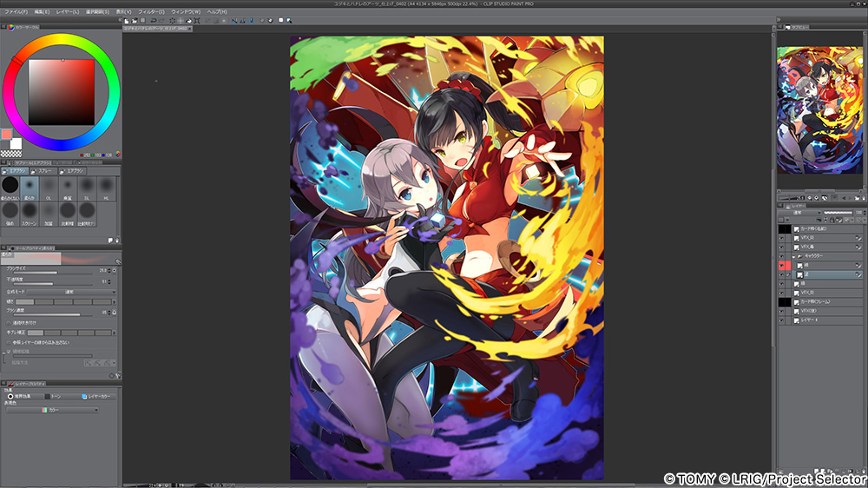Select the first large black airbrush preset
This screenshot has width=868, height=488.
10,189
